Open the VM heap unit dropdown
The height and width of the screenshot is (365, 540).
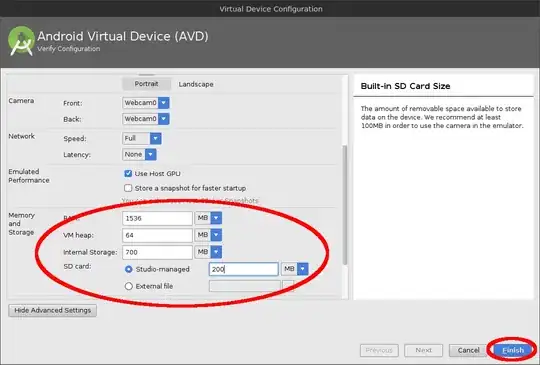pos(216,235)
